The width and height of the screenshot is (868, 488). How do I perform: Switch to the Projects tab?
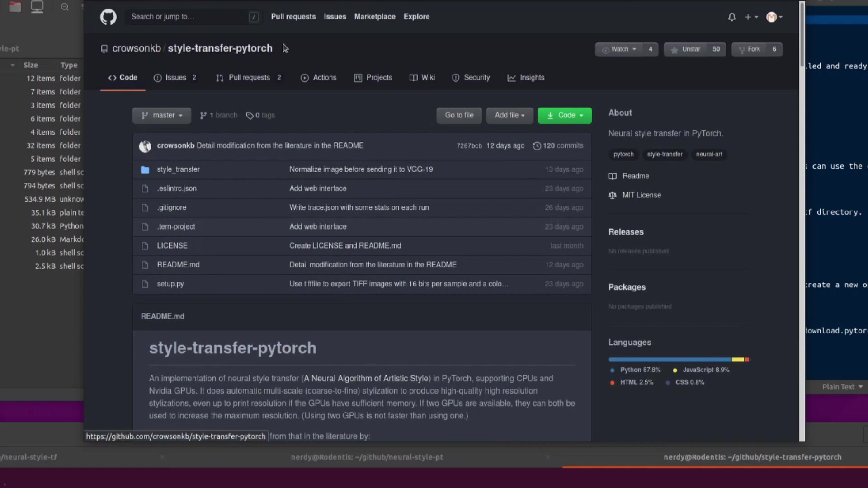point(373,78)
